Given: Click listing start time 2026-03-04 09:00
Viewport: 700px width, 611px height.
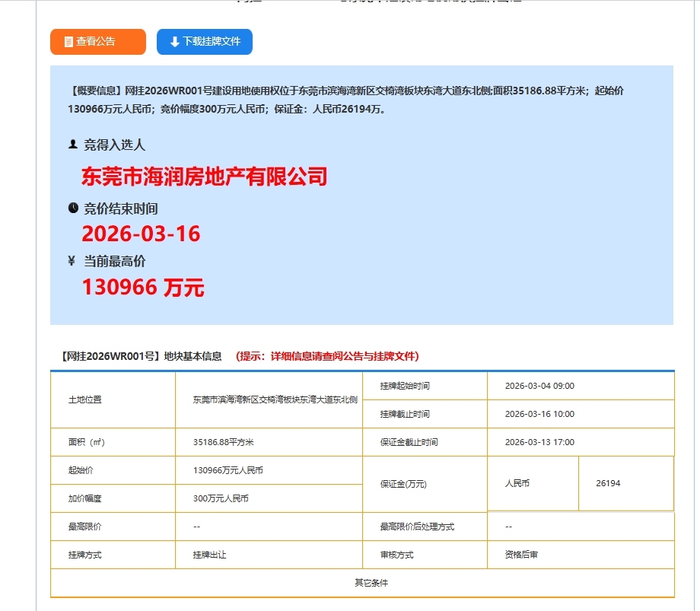Looking at the screenshot, I should click(539, 386).
